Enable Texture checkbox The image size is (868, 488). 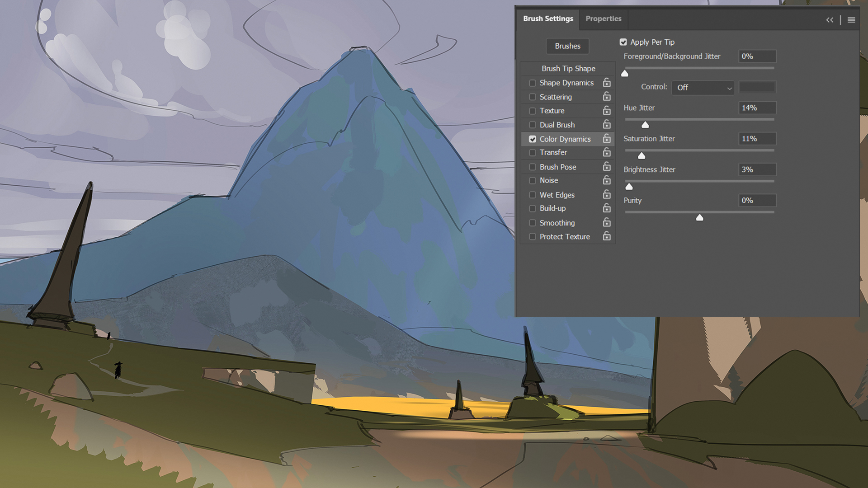533,111
